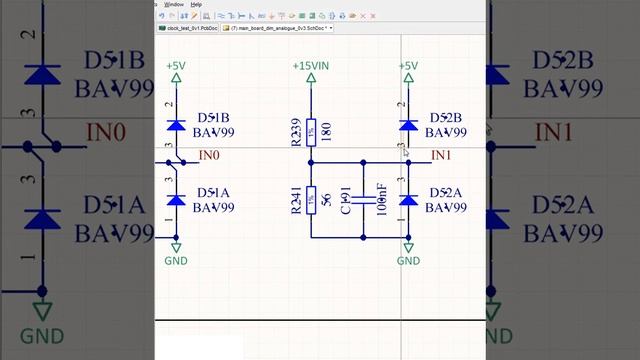This screenshot has height=360, width=640.
Task: Select the Place Bus Entry tool
Action: click(251, 16)
